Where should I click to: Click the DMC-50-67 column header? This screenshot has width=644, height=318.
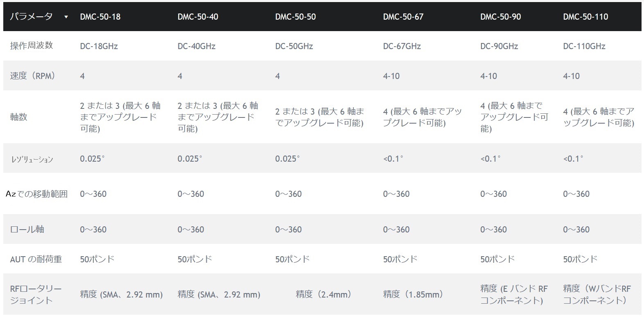tap(403, 17)
